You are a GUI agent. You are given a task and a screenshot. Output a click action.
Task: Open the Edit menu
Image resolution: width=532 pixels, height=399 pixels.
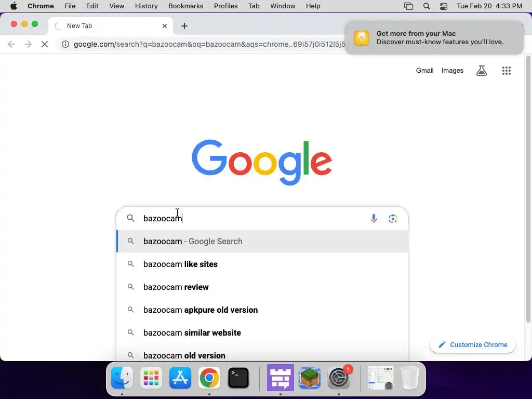click(92, 6)
